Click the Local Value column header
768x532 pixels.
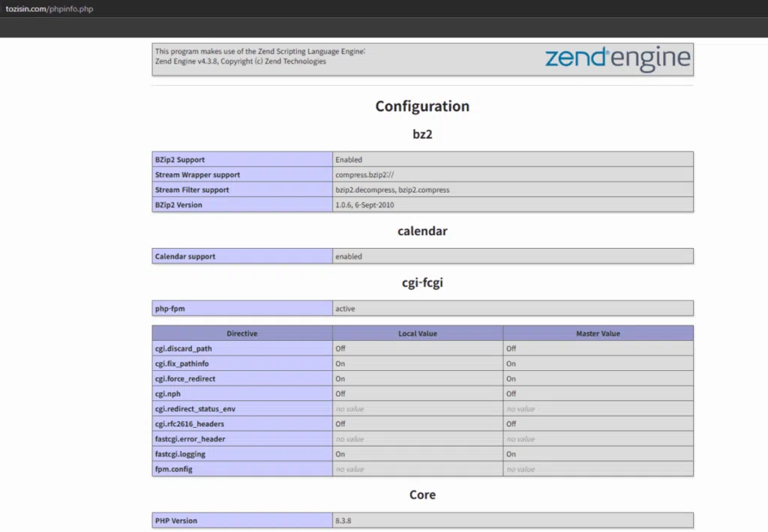(x=417, y=333)
